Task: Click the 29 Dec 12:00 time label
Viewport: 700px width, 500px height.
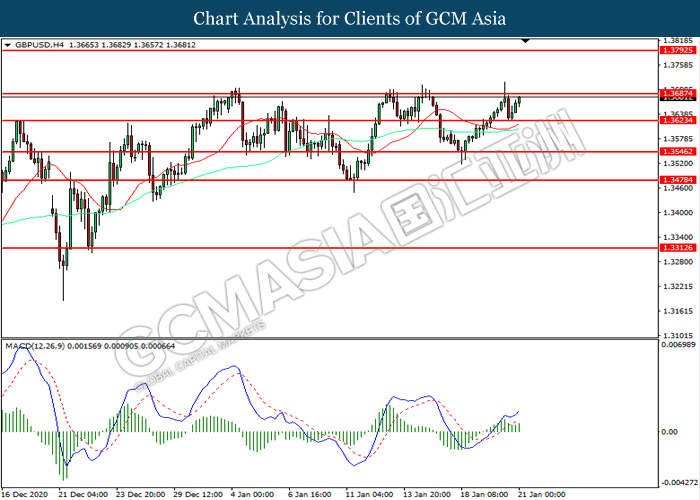Action: click(198, 494)
